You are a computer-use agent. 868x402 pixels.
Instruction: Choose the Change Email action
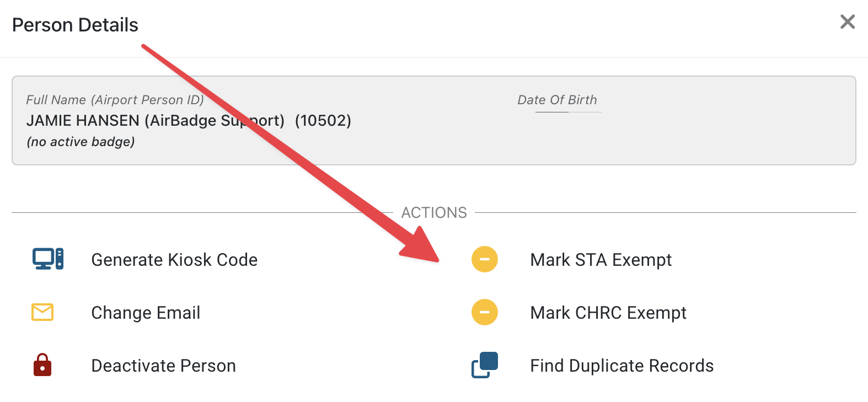point(146,313)
